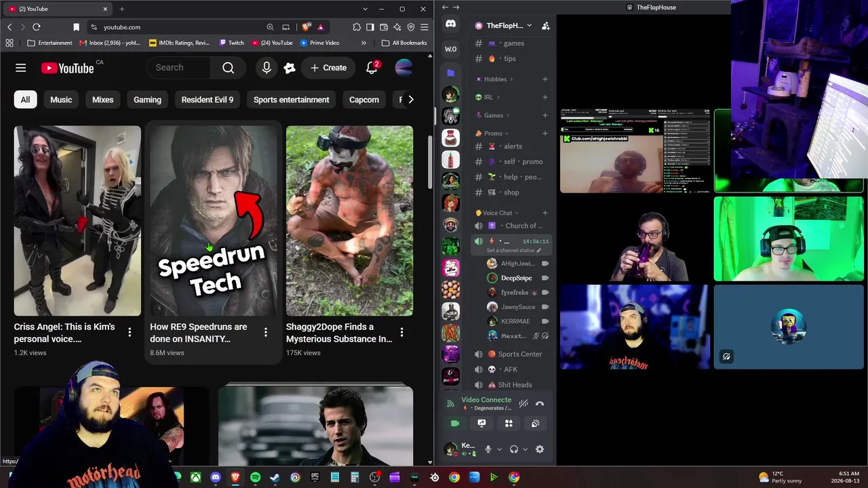Image resolution: width=868 pixels, height=488 pixels.
Task: Collapse the Voice Chat category in Discord
Action: pos(497,213)
